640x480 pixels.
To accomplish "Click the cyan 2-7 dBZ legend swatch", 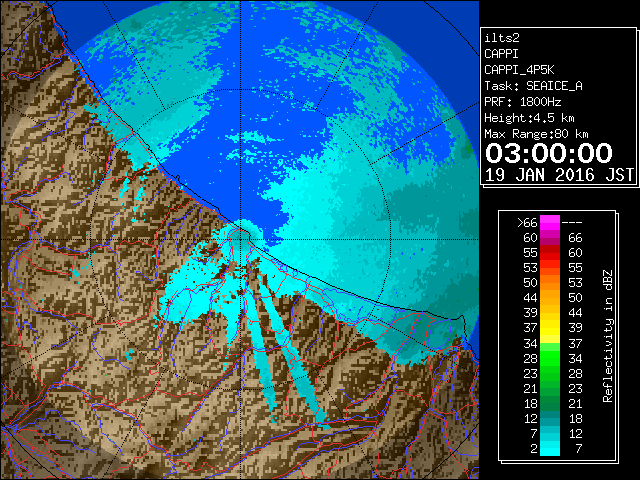I will click(x=550, y=448).
